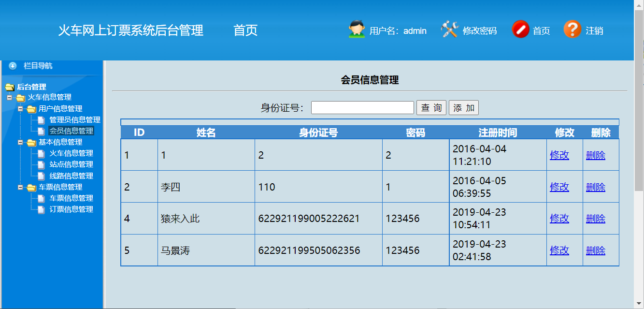Collapse the 用户信息管理 tree branch

coord(20,108)
